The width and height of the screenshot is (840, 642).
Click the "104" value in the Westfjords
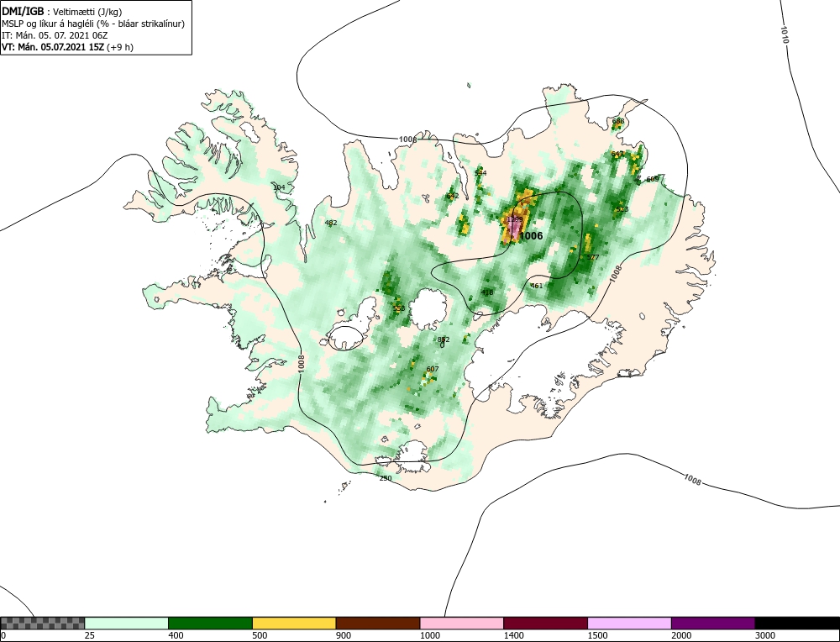point(279,187)
